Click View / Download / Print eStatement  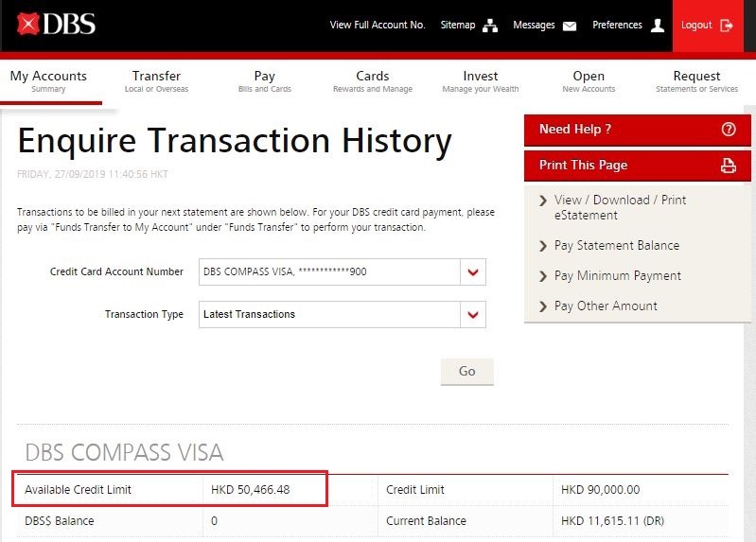[620, 207]
